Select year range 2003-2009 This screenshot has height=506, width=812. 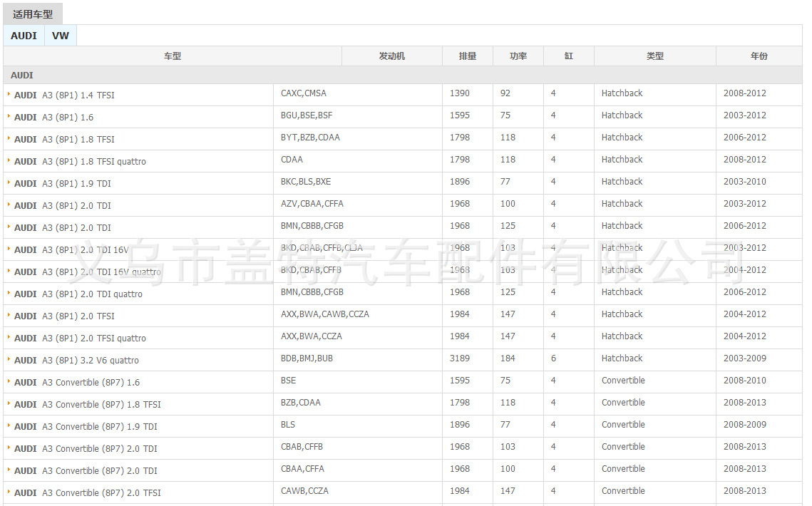745,358
